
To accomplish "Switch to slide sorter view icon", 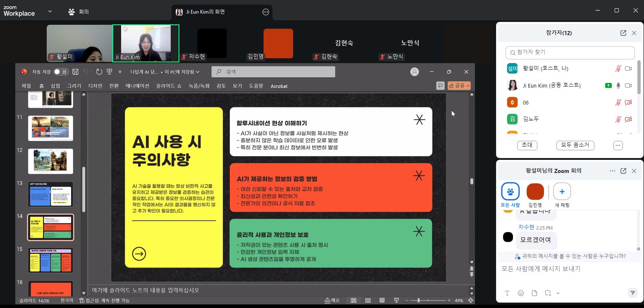I will (x=367, y=300).
